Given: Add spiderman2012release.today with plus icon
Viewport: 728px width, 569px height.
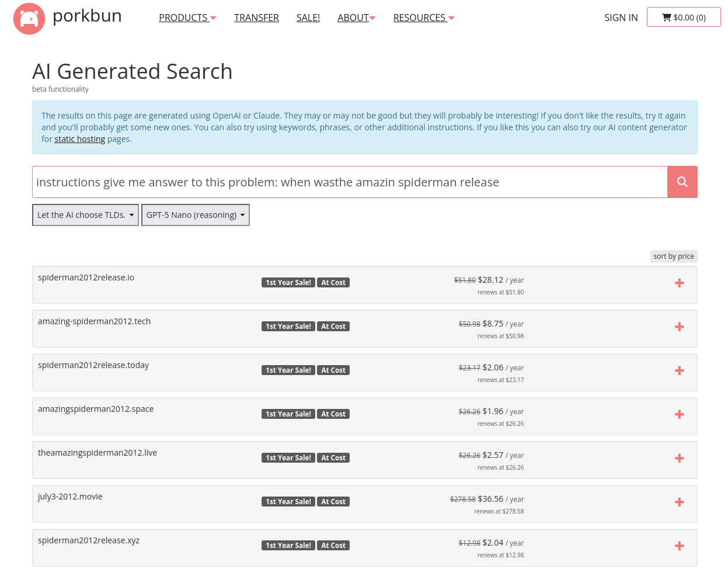Looking at the screenshot, I should [x=680, y=370].
